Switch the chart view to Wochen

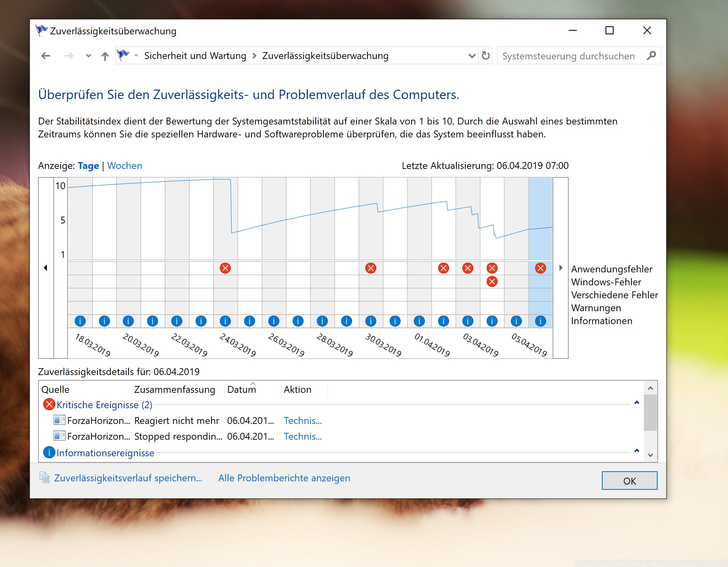[124, 166]
